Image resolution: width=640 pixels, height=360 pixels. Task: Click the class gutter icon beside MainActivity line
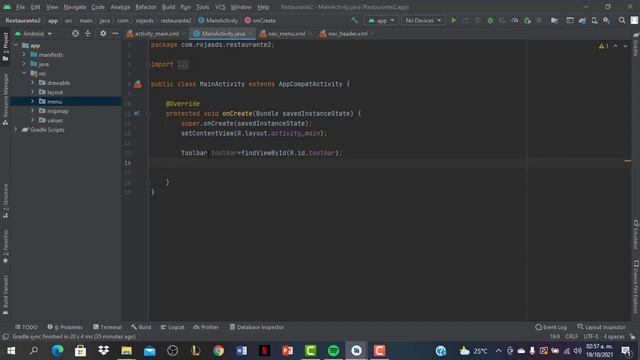point(138,84)
